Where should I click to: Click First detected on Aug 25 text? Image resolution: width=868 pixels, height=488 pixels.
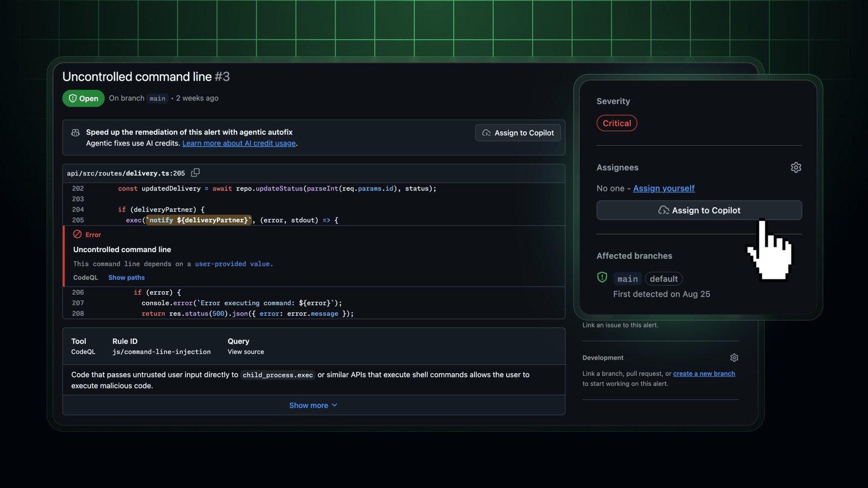[661, 294]
